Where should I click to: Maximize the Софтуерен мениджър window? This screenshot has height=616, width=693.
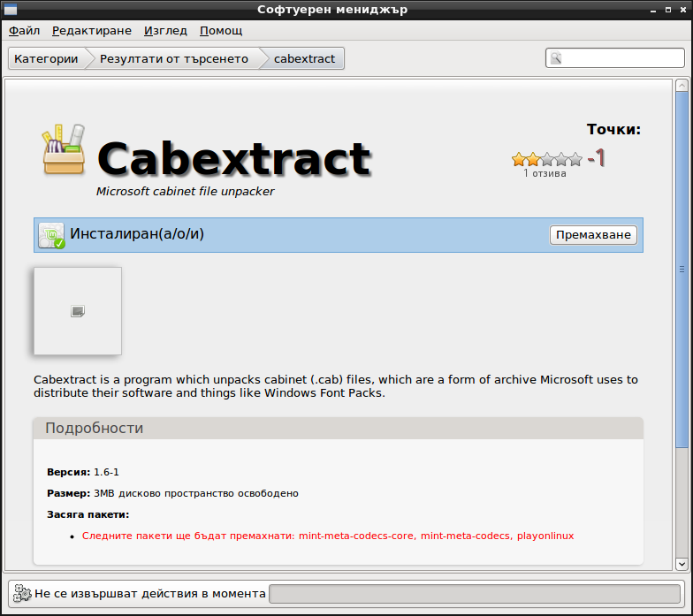coord(668,9)
